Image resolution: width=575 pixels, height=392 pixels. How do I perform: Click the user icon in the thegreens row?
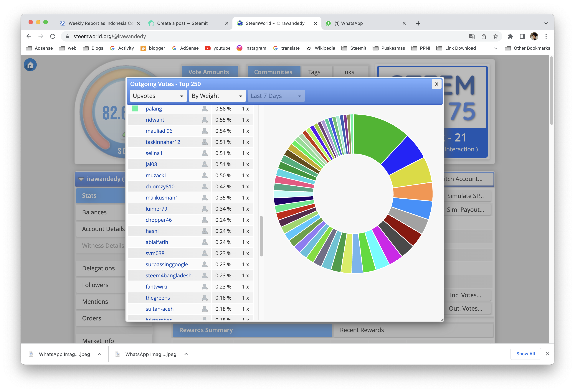click(204, 298)
